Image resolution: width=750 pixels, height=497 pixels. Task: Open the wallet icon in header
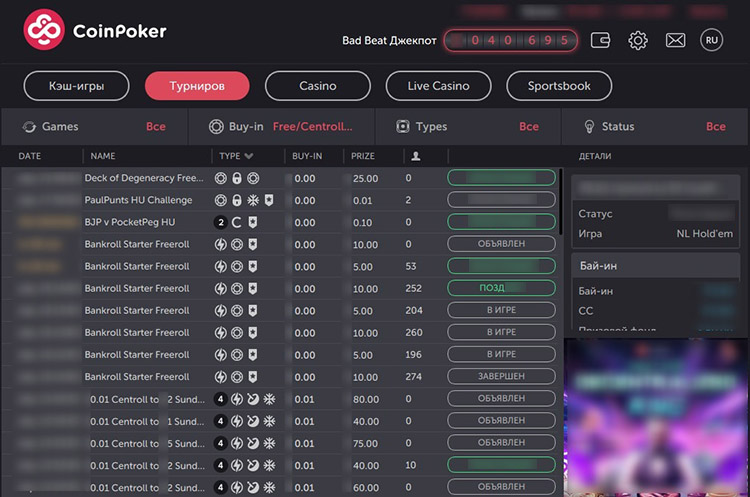[600, 40]
